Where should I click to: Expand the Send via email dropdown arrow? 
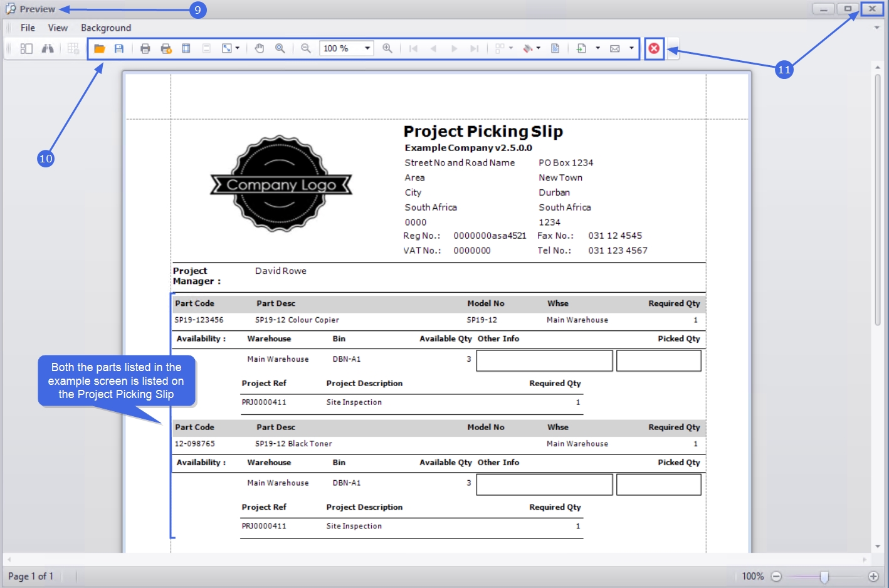coord(631,48)
